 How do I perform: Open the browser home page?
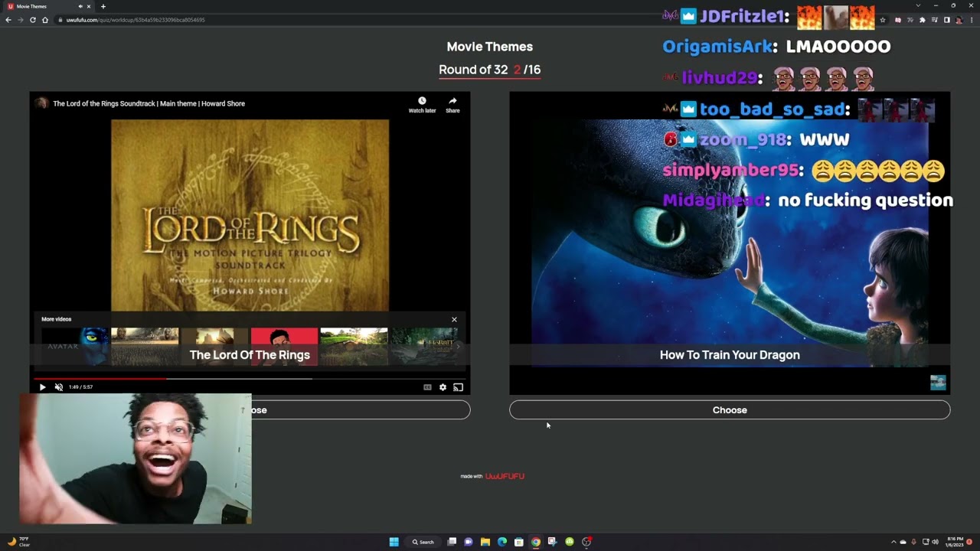pos(45,20)
